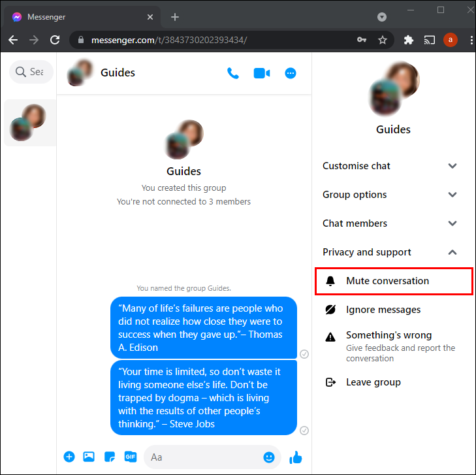Open a new browser tab
The height and width of the screenshot is (475, 476).
coord(175,17)
